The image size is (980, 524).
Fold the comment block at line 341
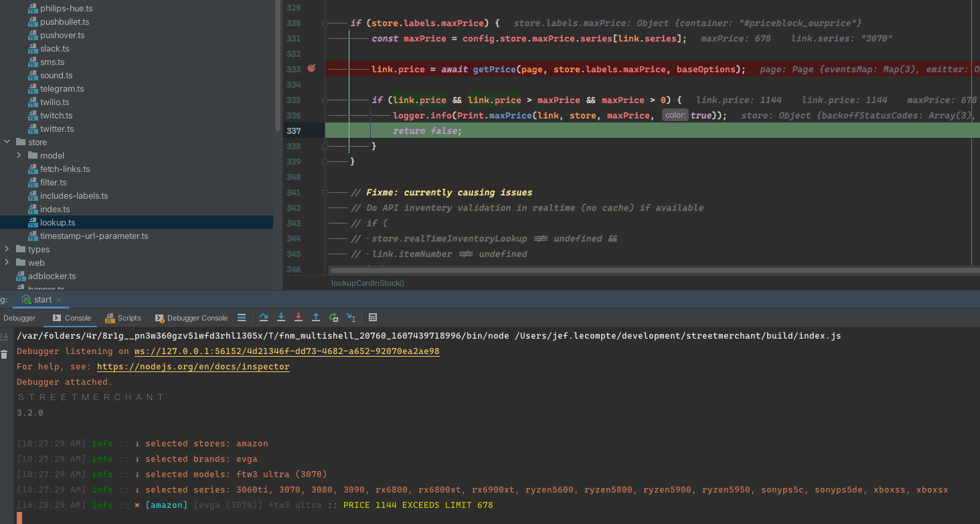coord(325,193)
